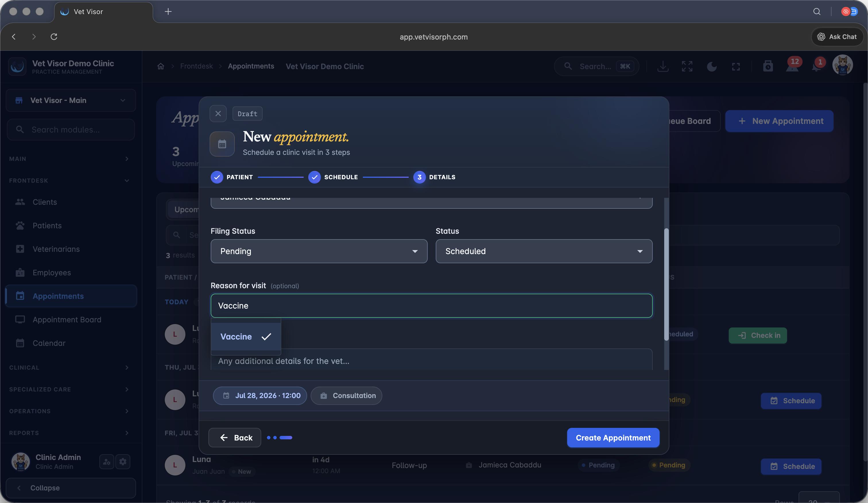Open the home breadcrumb icon

point(161,67)
